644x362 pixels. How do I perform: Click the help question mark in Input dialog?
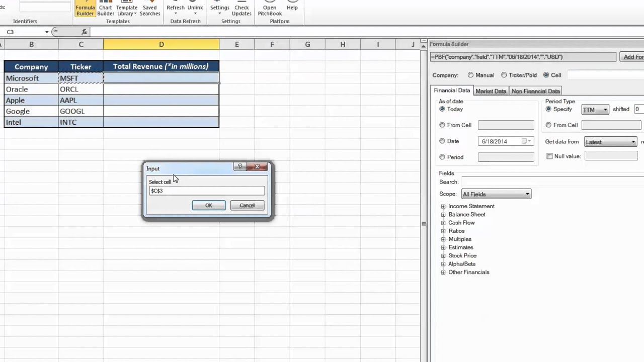pyautogui.click(x=240, y=167)
